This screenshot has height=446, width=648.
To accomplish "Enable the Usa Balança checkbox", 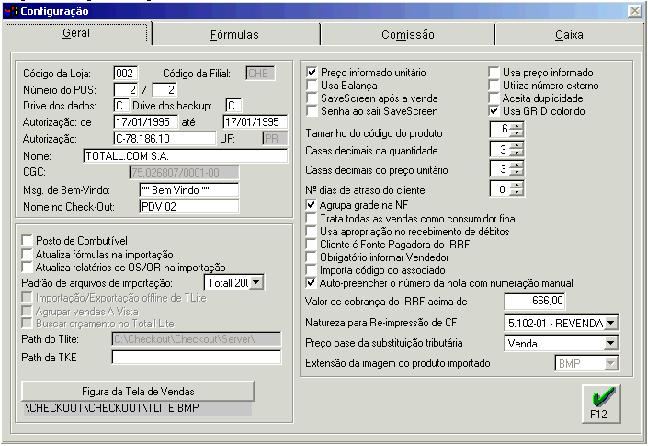I will 312,85.
